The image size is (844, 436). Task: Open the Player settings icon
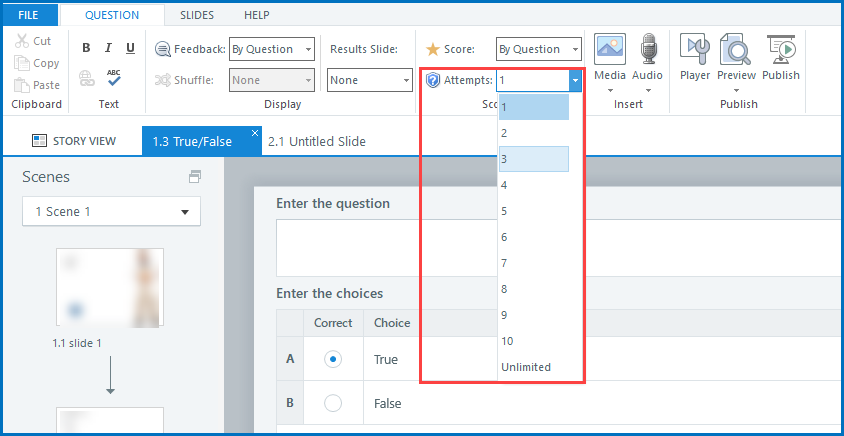point(695,58)
